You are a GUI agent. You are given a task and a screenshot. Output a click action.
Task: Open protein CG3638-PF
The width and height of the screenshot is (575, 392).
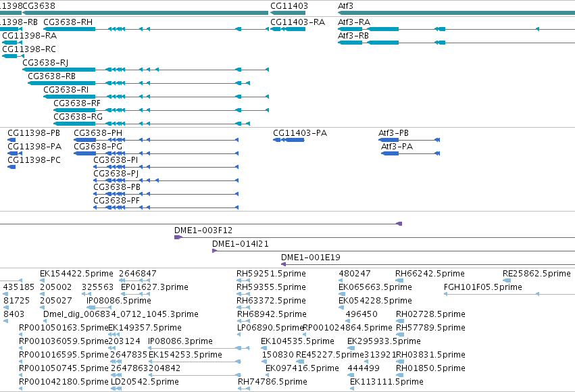coord(117,201)
